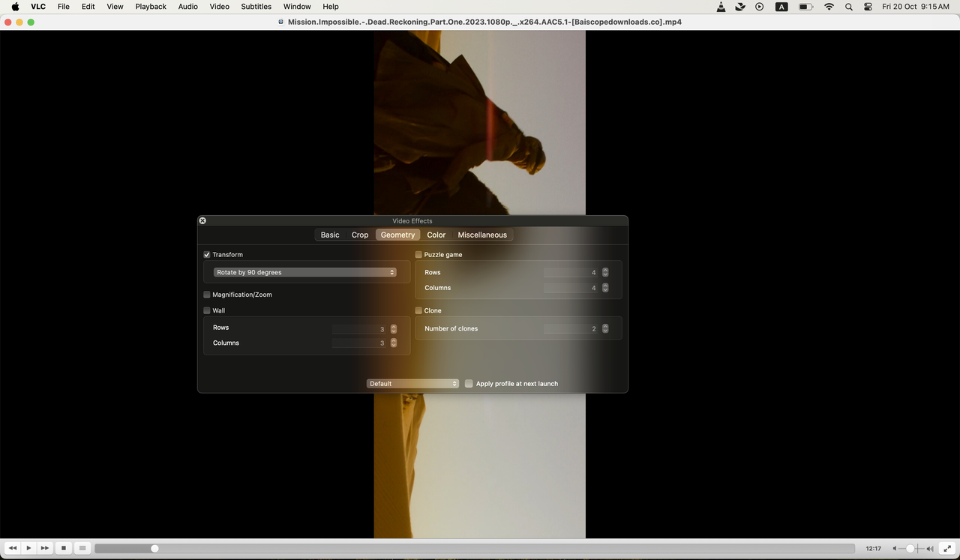Viewport: 960px width, 560px height.
Task: Close the Video Effects panel
Action: 202,220
